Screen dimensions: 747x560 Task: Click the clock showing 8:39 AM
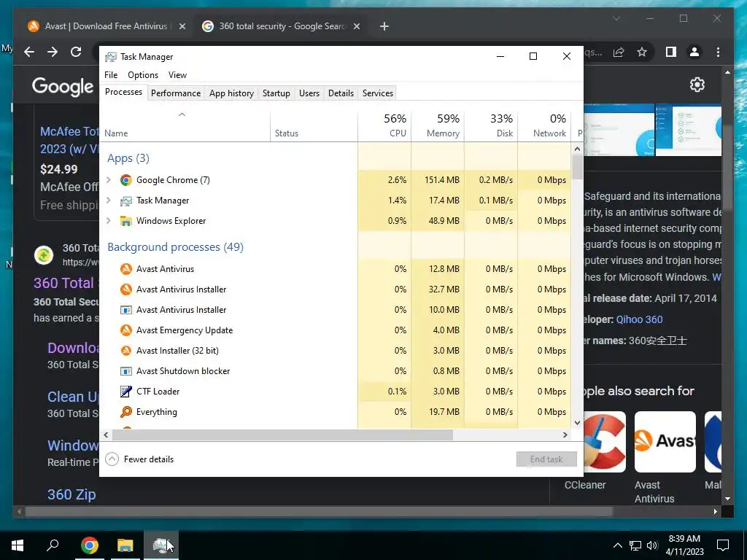click(x=684, y=539)
